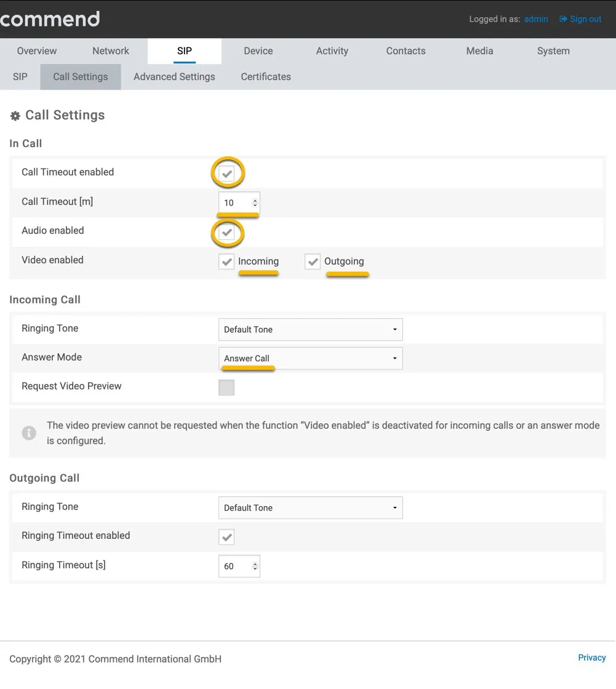Open the Media tab
The height and width of the screenshot is (689, 616).
pyautogui.click(x=480, y=51)
